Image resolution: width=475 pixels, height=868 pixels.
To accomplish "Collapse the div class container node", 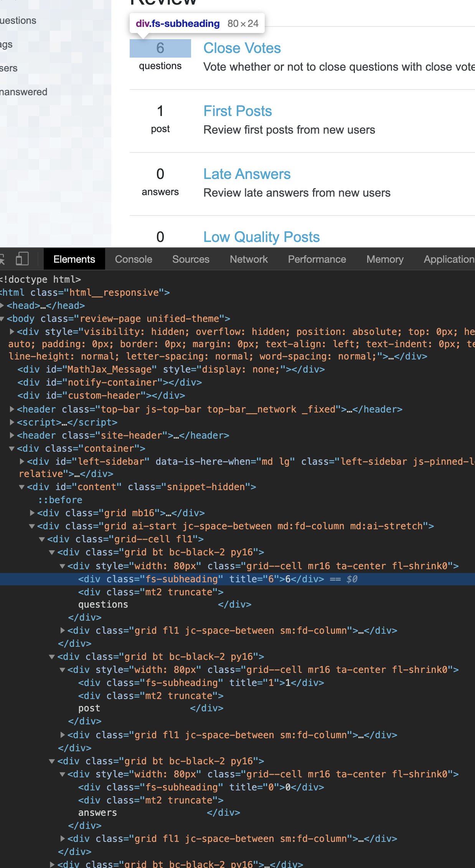I will coord(12,448).
